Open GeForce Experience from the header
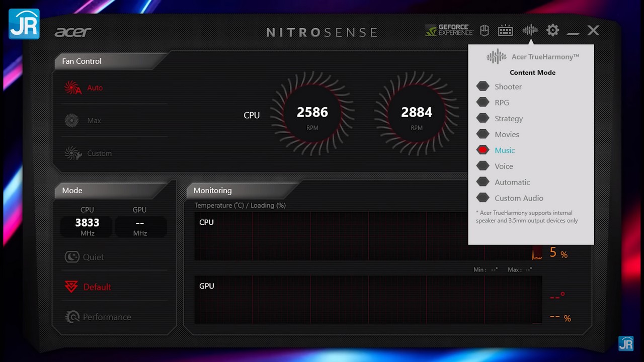The width and height of the screenshot is (644, 362). coord(449,30)
